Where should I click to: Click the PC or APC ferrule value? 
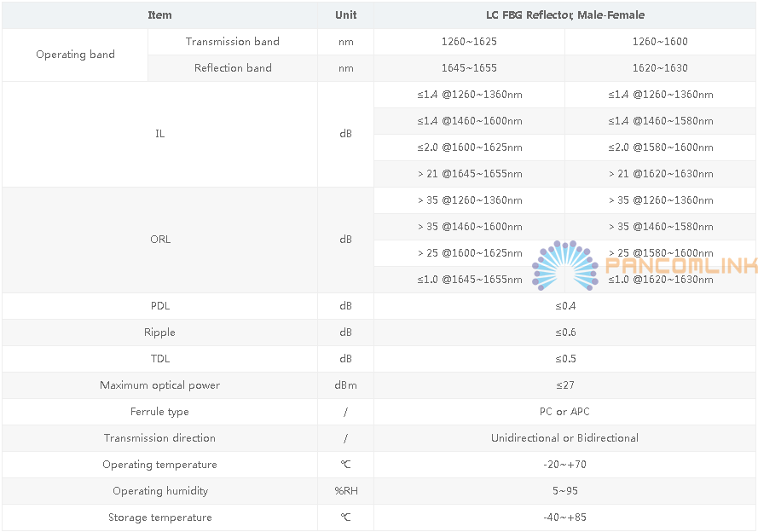pyautogui.click(x=564, y=412)
